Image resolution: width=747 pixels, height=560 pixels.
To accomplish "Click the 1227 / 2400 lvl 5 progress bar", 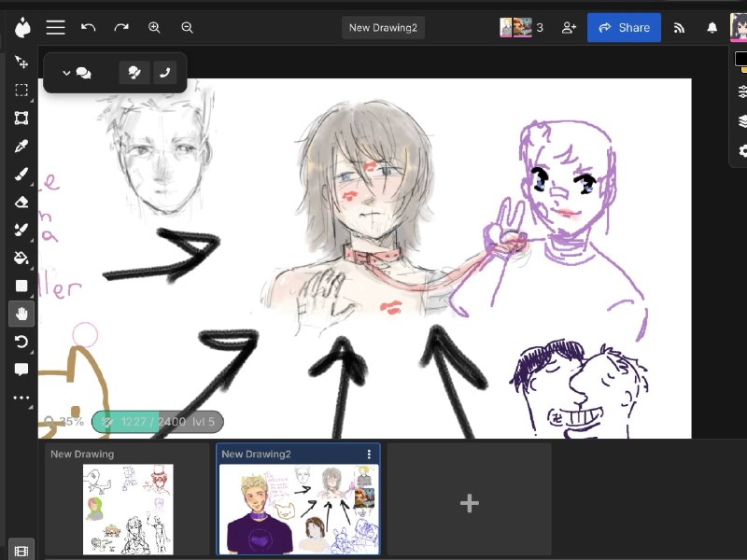I will pos(158,422).
